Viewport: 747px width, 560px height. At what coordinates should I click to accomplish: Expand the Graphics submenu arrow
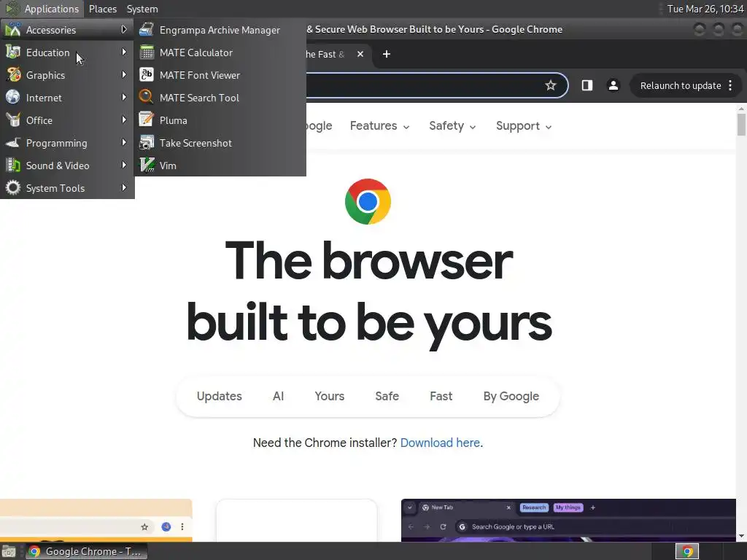point(124,75)
